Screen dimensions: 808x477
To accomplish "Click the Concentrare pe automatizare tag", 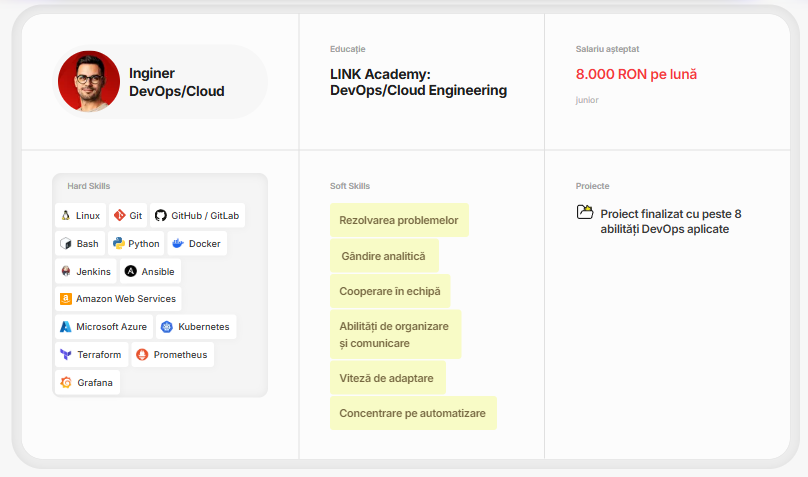I will (413, 413).
